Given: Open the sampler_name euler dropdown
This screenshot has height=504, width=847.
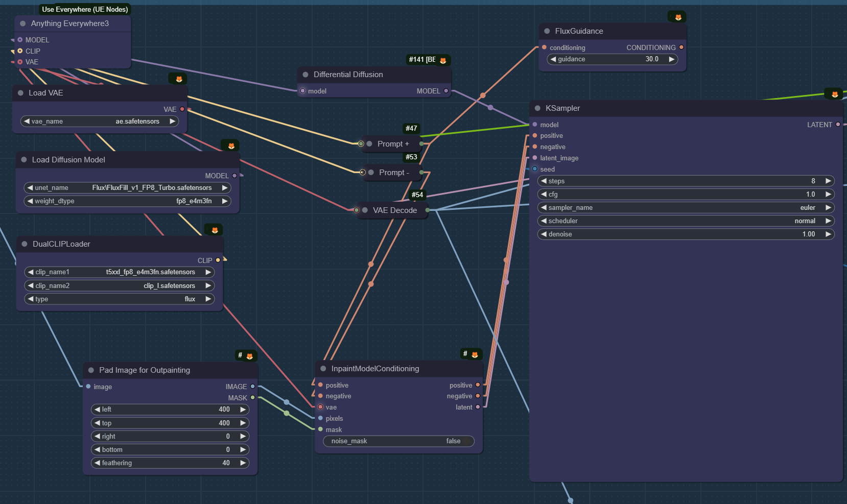Looking at the screenshot, I should [x=685, y=208].
